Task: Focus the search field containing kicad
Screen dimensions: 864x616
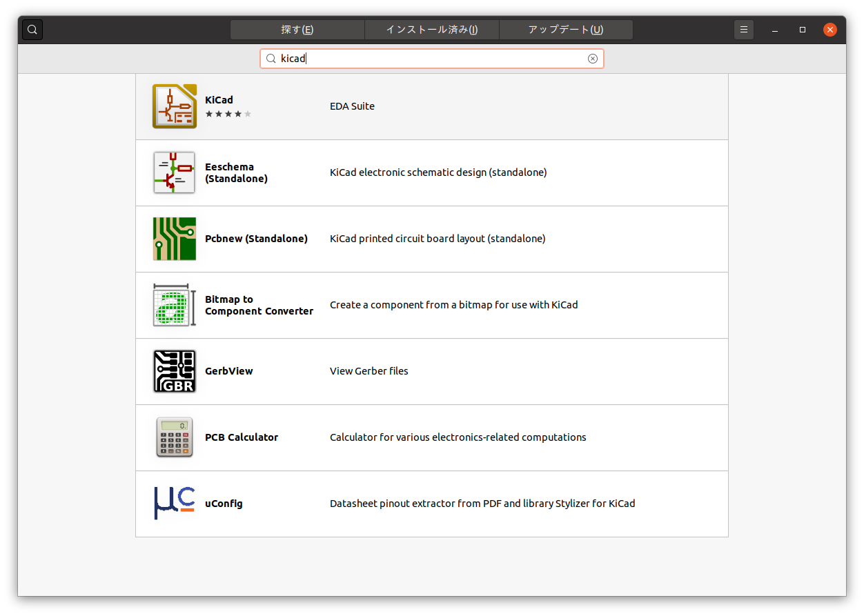Action: tap(432, 59)
